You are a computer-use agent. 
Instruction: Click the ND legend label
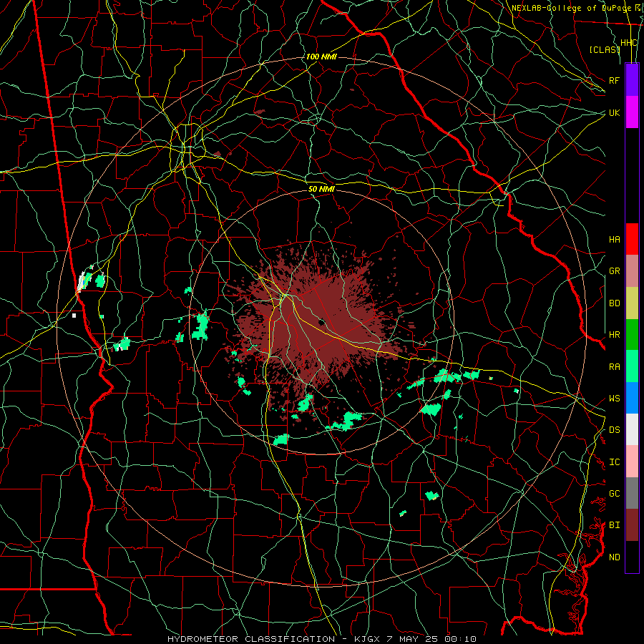click(614, 557)
